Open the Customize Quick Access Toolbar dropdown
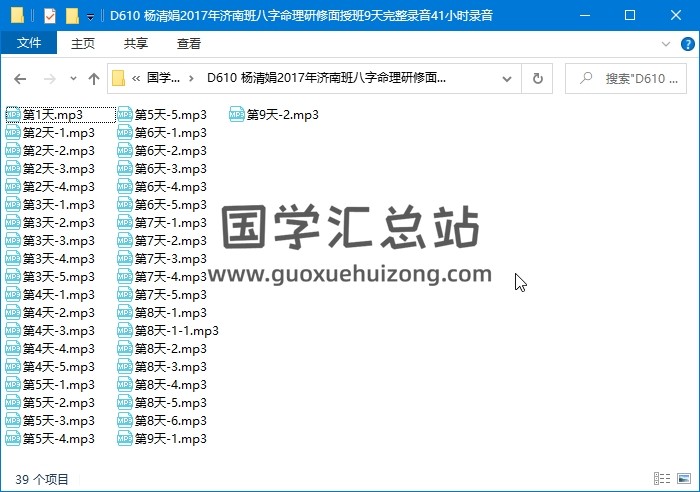The height and width of the screenshot is (492, 700). tap(90, 17)
